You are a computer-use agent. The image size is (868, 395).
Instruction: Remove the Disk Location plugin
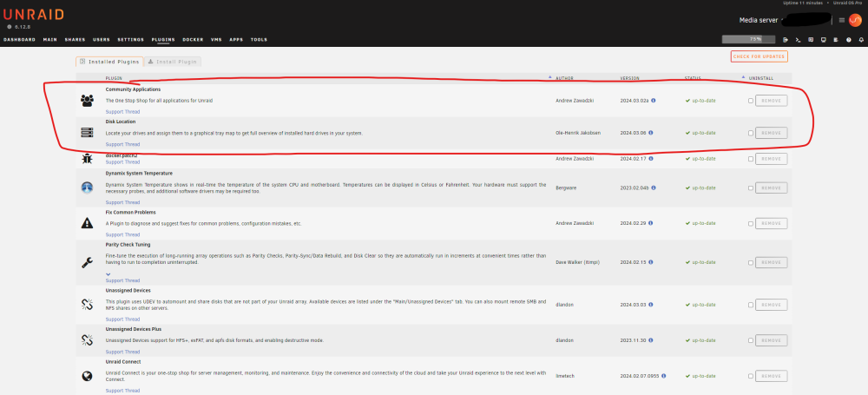(x=771, y=133)
